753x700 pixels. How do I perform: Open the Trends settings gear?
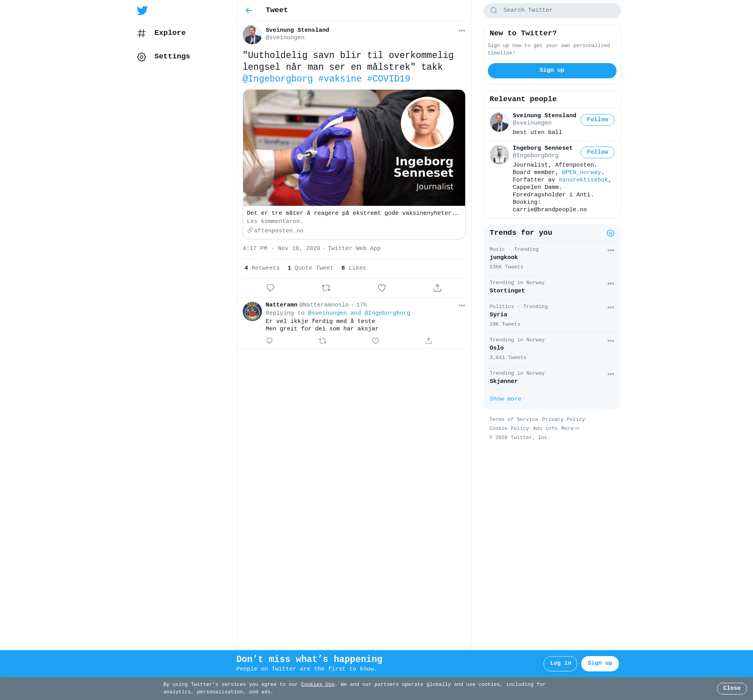[610, 233]
